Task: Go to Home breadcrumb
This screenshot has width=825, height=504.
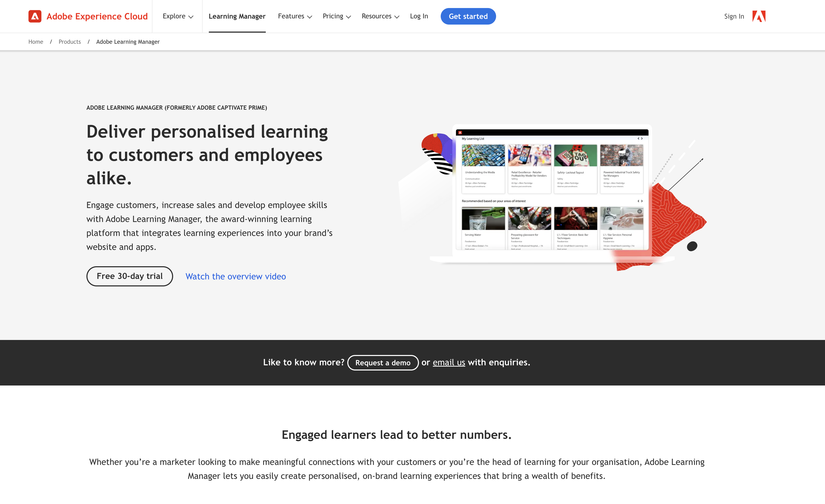Action: pos(36,41)
